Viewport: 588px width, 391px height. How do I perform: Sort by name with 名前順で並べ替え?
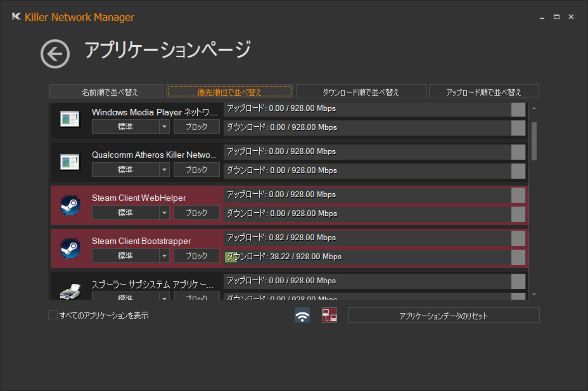click(106, 92)
